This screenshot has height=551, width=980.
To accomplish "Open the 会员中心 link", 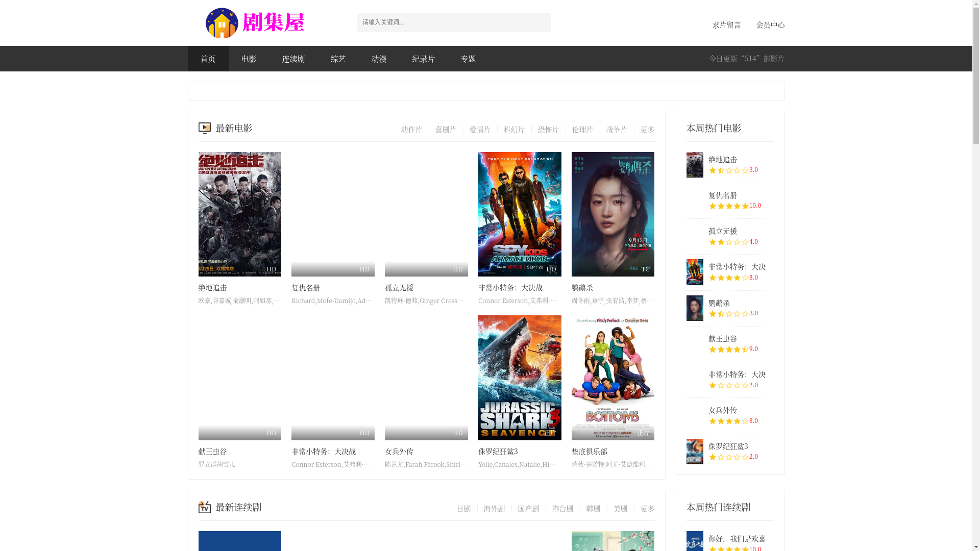I will (770, 25).
